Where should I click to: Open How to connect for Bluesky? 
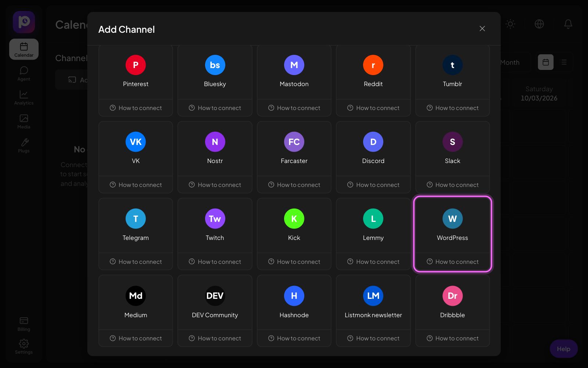pyautogui.click(x=215, y=108)
